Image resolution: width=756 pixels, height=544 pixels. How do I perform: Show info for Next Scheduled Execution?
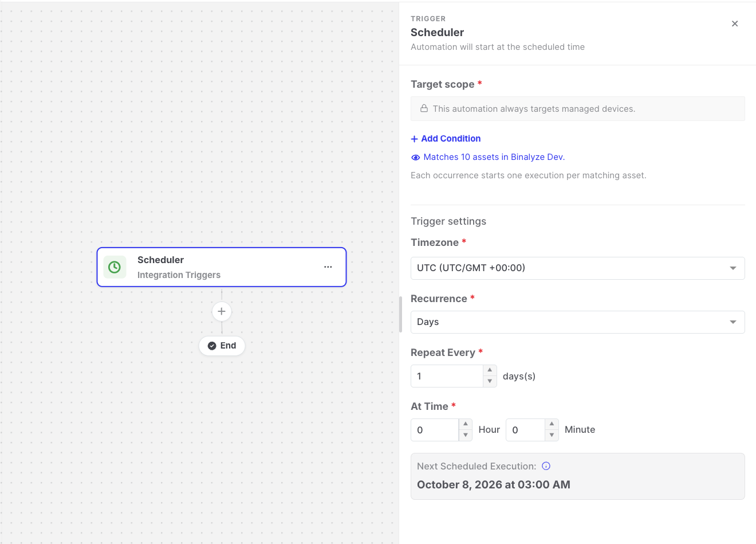pyautogui.click(x=546, y=466)
